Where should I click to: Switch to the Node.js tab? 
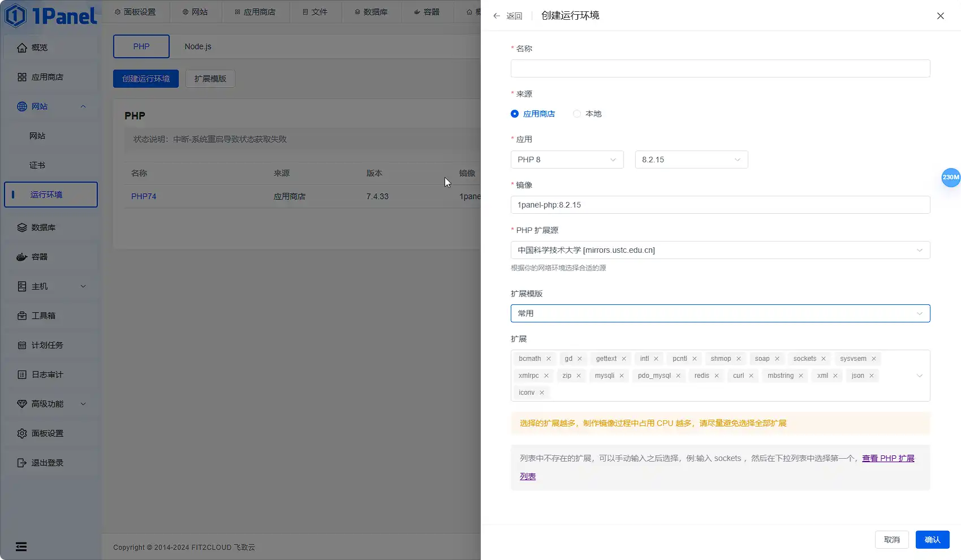[x=198, y=46]
